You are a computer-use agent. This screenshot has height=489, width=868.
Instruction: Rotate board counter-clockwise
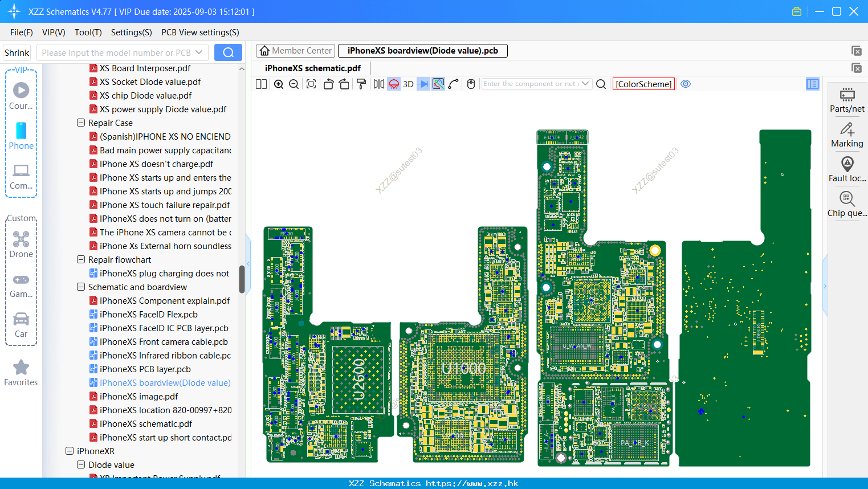tap(328, 84)
